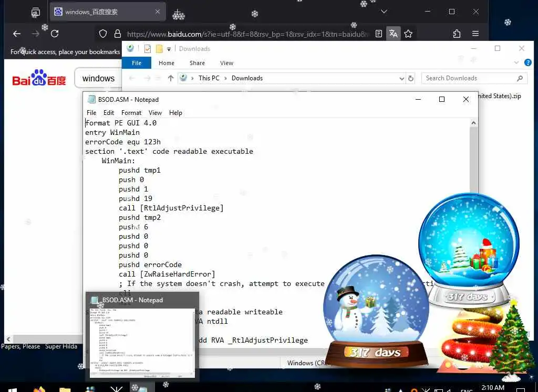
Task: Switch to View ribbon tab in Explorer
Action: pos(226,63)
